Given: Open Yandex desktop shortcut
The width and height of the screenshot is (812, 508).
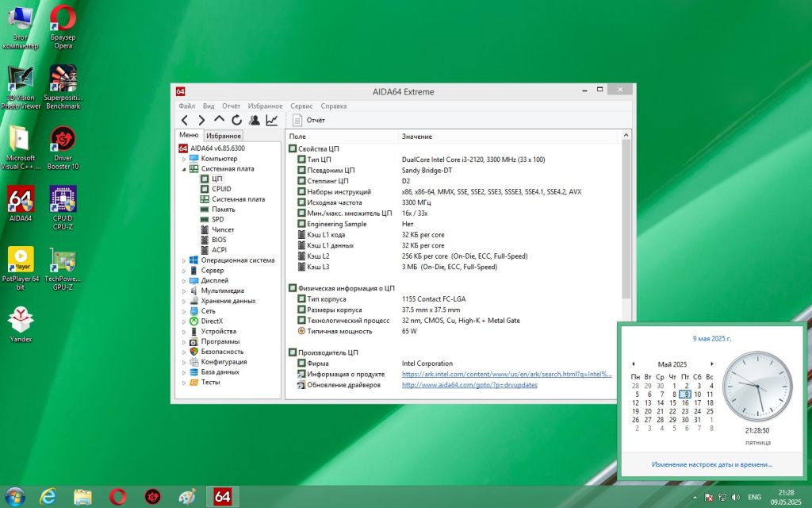Looking at the screenshot, I should coord(21,325).
